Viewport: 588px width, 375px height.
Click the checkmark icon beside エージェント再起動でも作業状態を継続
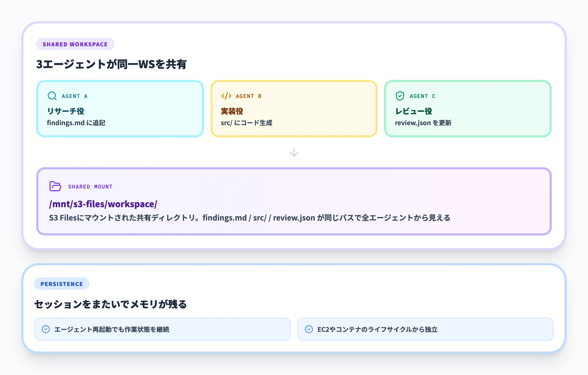click(46, 329)
